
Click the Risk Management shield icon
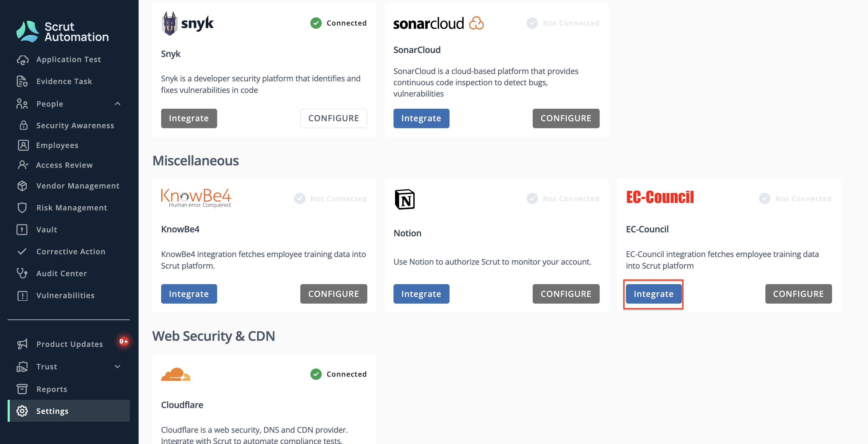[x=22, y=207]
